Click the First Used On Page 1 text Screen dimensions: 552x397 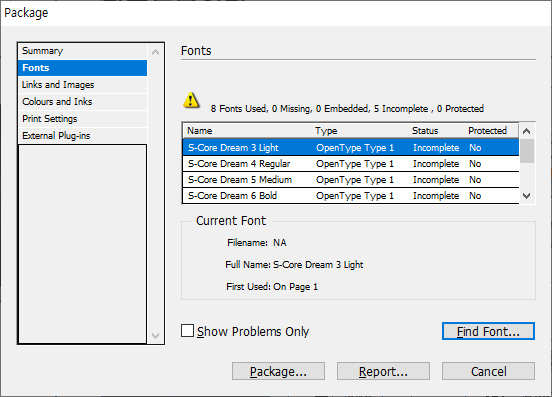(272, 287)
